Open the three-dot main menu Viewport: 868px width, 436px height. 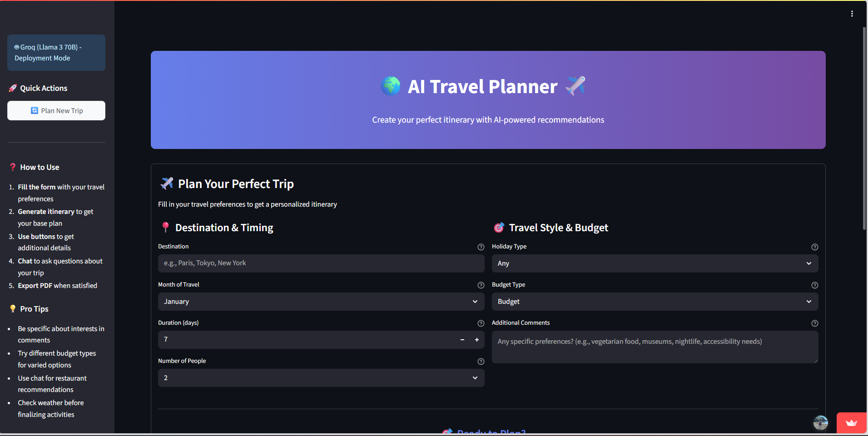pyautogui.click(x=852, y=14)
